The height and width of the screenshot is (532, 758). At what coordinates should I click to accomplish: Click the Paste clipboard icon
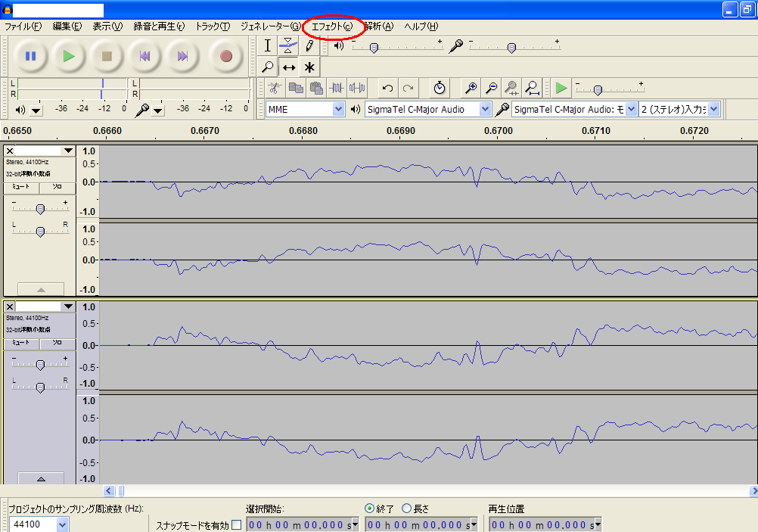click(316, 88)
